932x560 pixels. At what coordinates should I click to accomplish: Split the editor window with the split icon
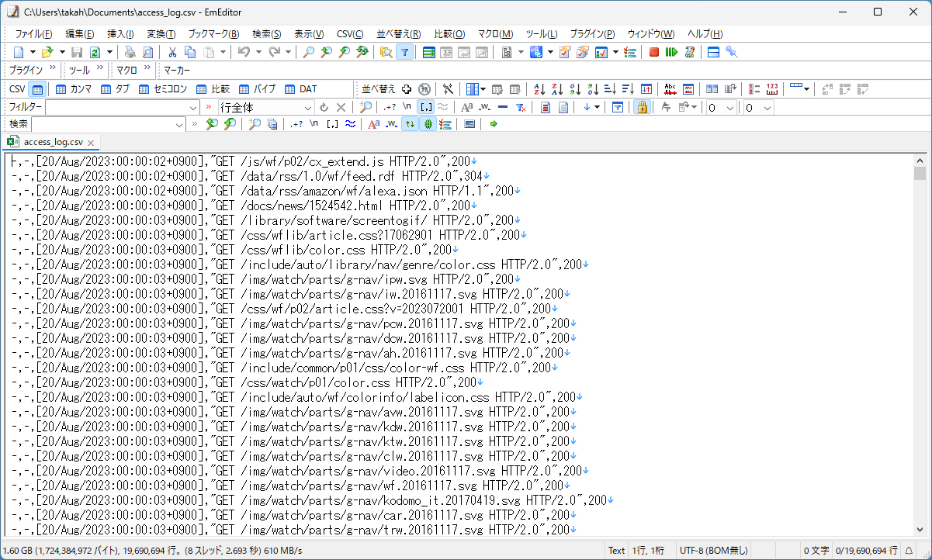coord(713,52)
